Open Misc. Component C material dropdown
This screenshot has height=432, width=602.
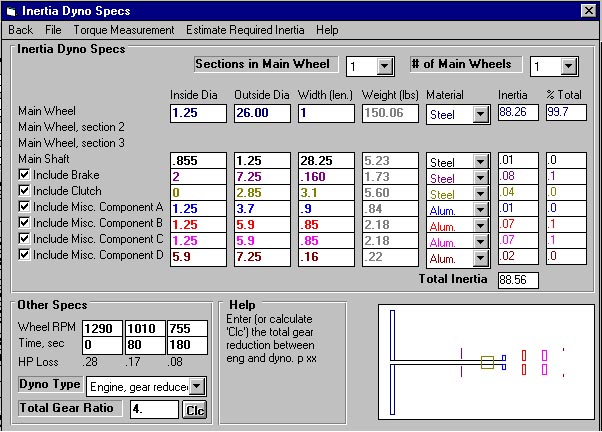481,242
